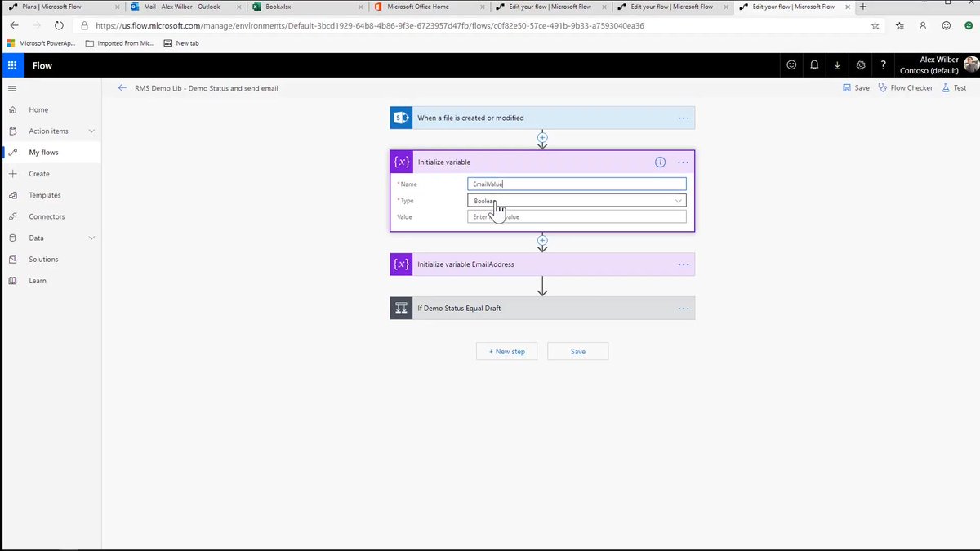Open the Help question mark
Viewport: 980px width, 551px height.
(x=883, y=64)
